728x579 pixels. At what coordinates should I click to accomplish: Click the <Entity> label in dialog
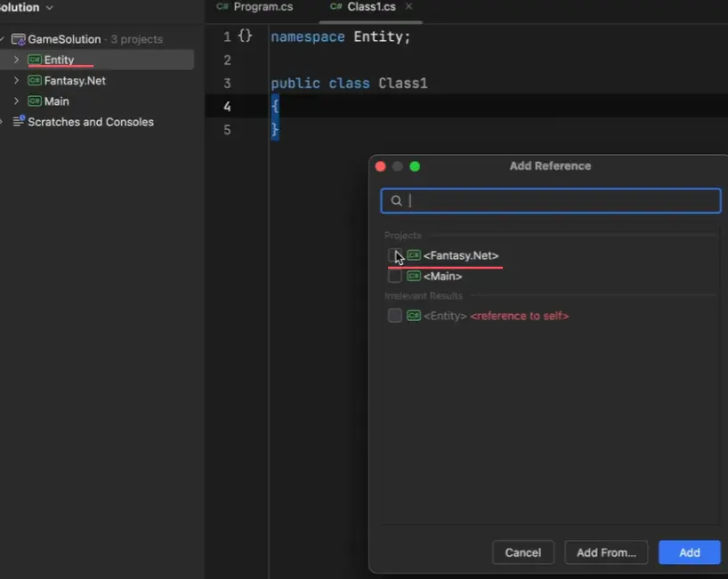(445, 316)
